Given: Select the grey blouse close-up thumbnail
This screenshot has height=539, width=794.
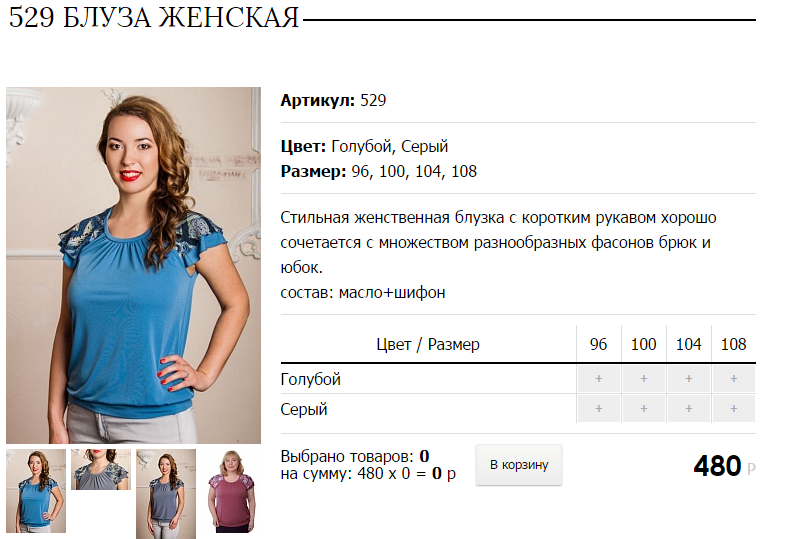Looking at the screenshot, I should [x=101, y=470].
